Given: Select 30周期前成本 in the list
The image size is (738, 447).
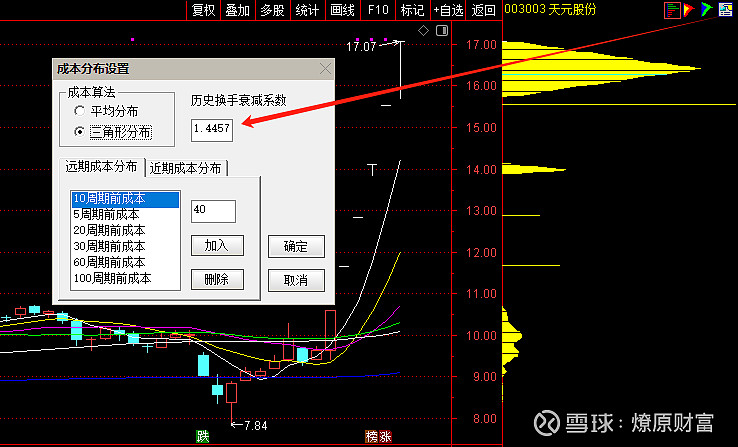Looking at the screenshot, I should (125, 247).
